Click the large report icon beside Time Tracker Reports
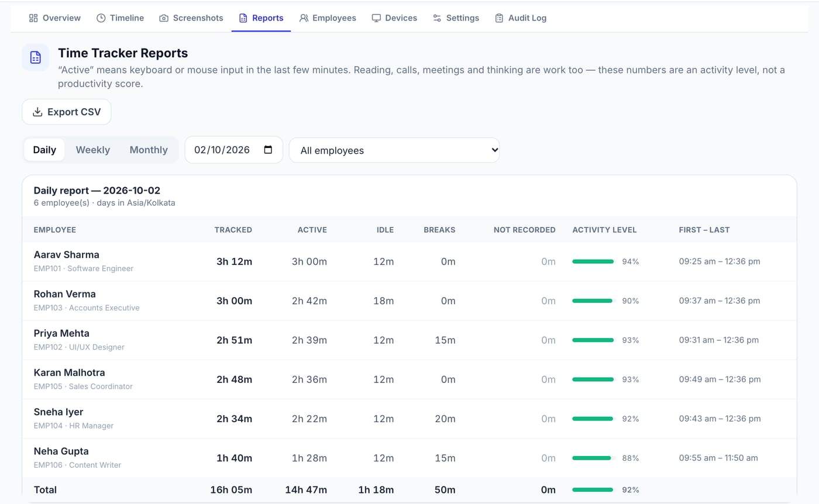Screen dimensions: 819x504 (36, 57)
